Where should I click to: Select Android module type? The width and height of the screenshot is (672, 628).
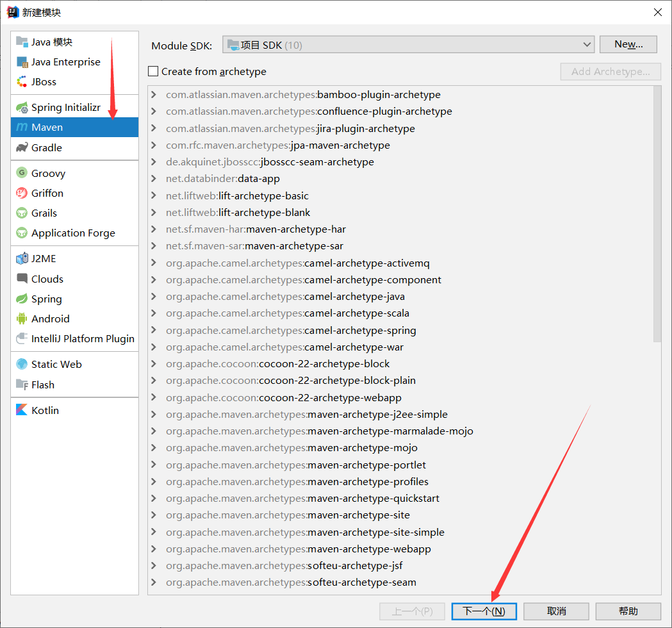pyautogui.click(x=74, y=318)
